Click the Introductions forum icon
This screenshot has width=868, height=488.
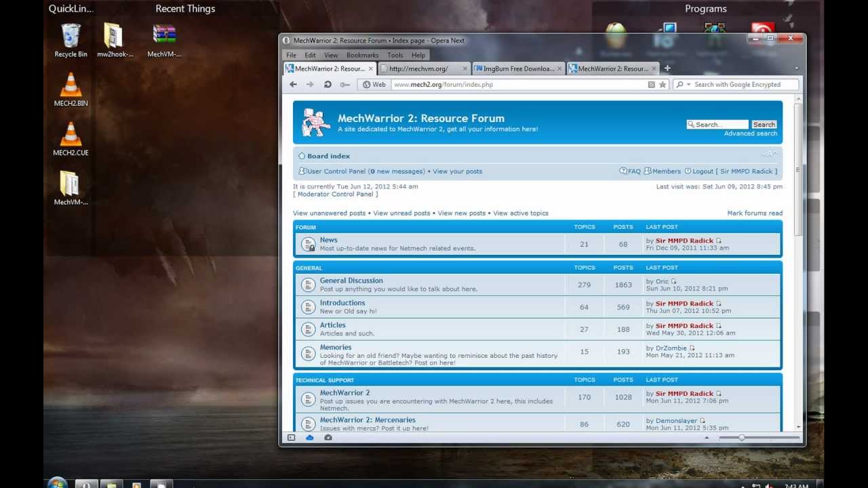[x=309, y=307]
